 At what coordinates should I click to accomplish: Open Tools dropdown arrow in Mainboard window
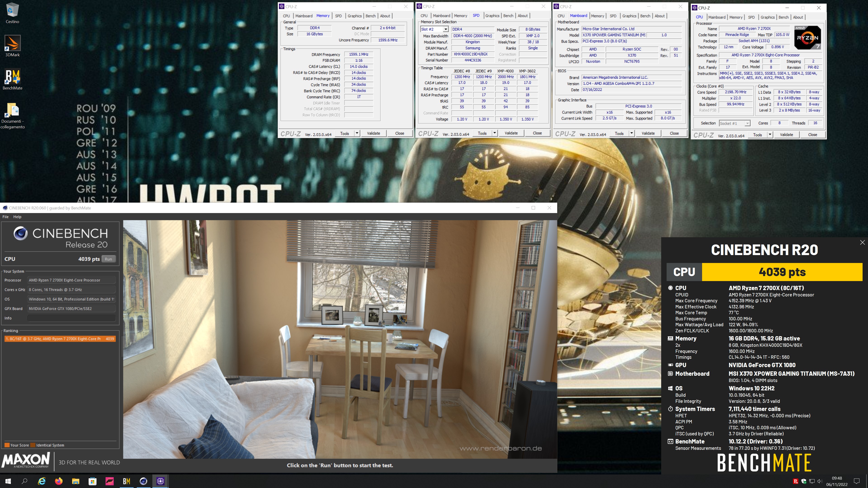(632, 133)
